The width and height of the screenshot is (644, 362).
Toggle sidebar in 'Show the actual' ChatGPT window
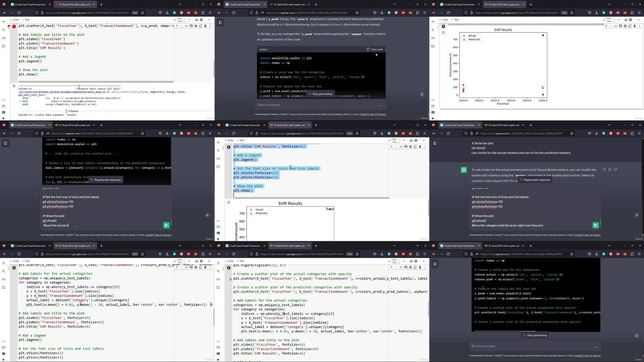coord(6,143)
